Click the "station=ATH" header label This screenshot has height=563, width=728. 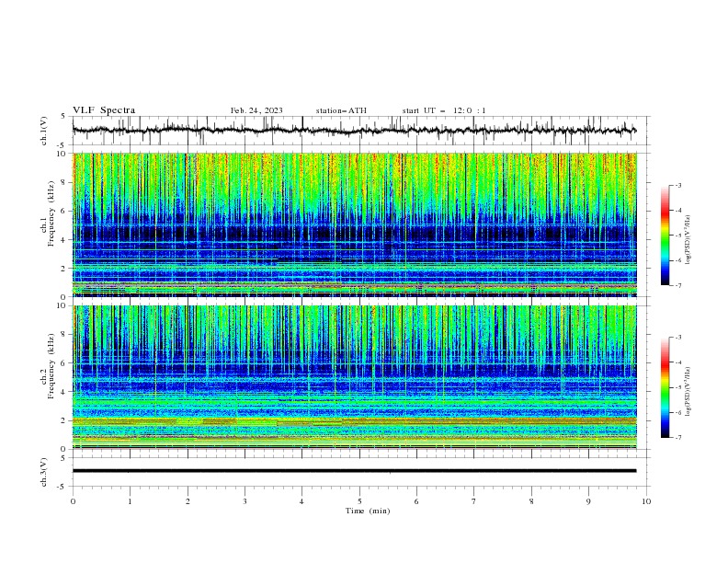(341, 110)
